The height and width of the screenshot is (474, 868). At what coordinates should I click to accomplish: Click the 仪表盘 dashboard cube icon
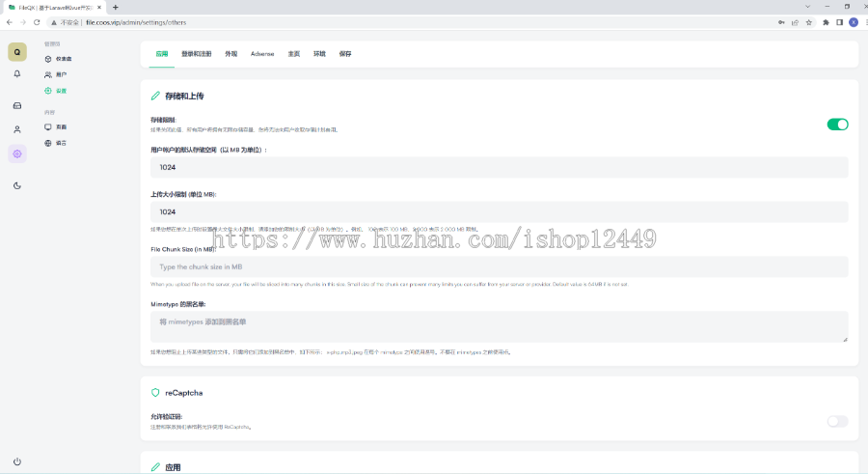48,59
